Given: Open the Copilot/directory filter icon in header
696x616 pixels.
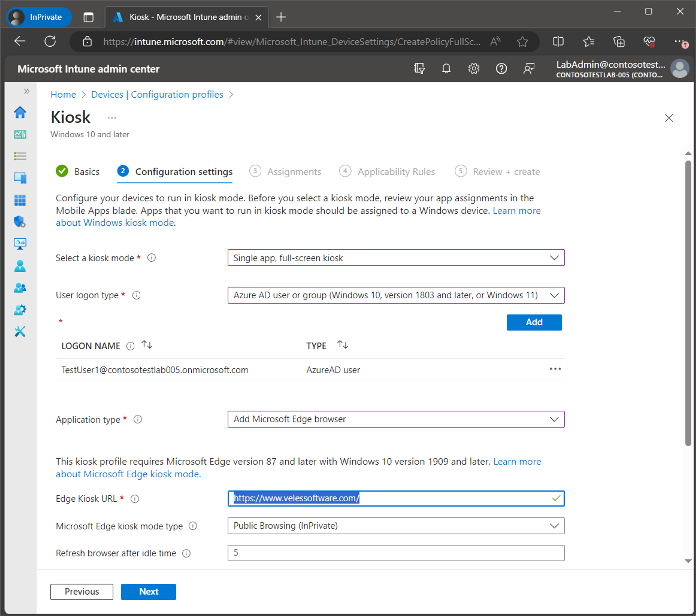Looking at the screenshot, I should tap(419, 69).
